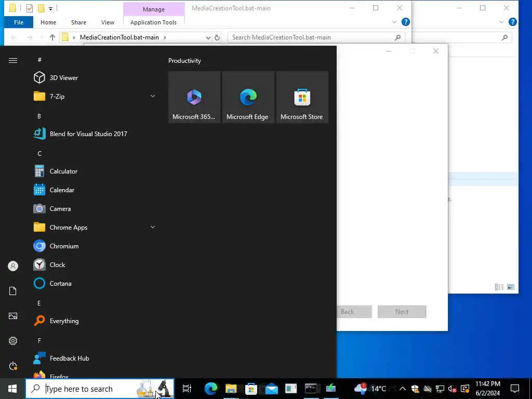Open File Explorer help button
Screen dimensions: 532x399
(405, 22)
